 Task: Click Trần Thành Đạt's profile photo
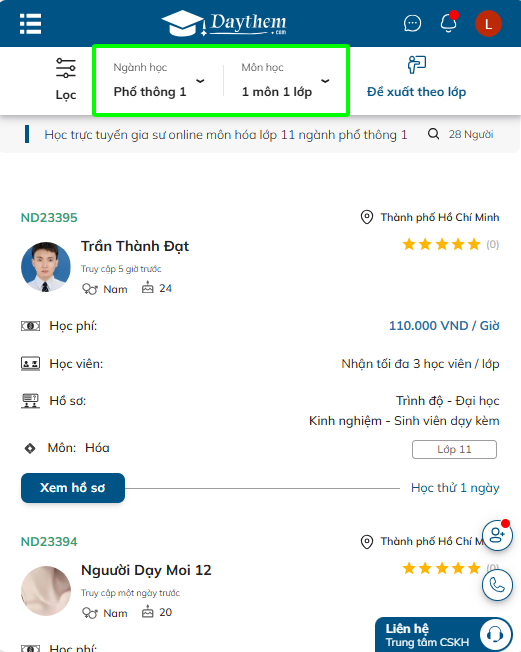pyautogui.click(x=46, y=267)
